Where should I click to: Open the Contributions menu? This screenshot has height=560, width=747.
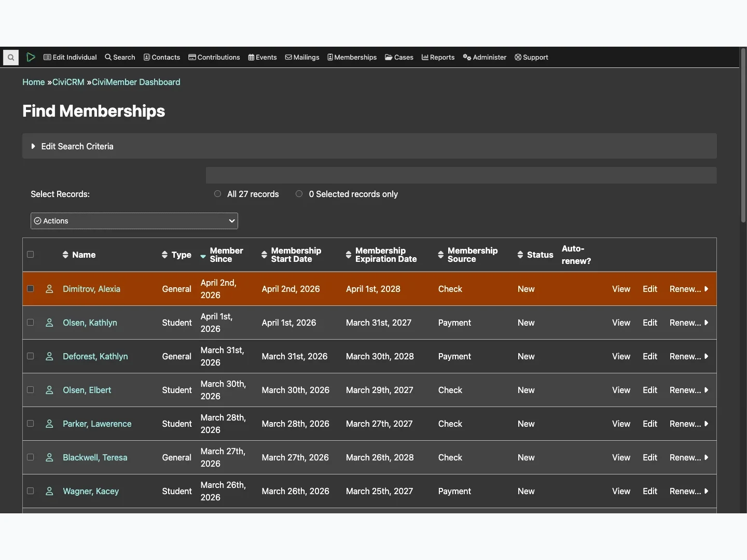pos(214,58)
